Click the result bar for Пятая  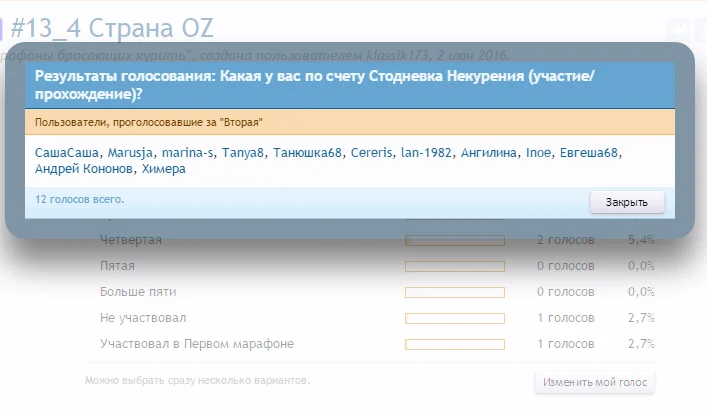454,267
